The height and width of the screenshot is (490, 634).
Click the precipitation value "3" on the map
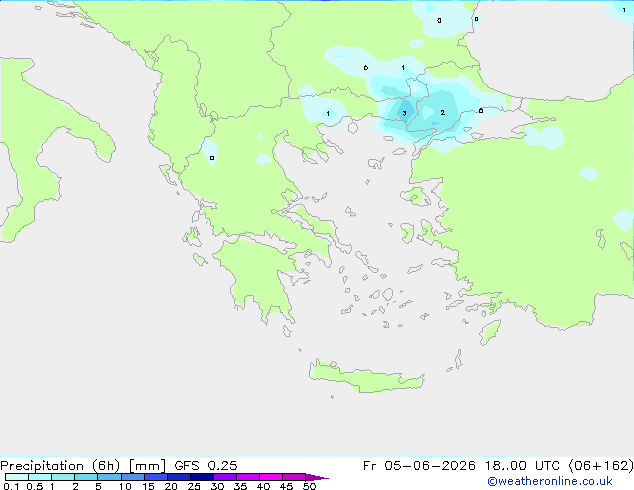pos(404,113)
